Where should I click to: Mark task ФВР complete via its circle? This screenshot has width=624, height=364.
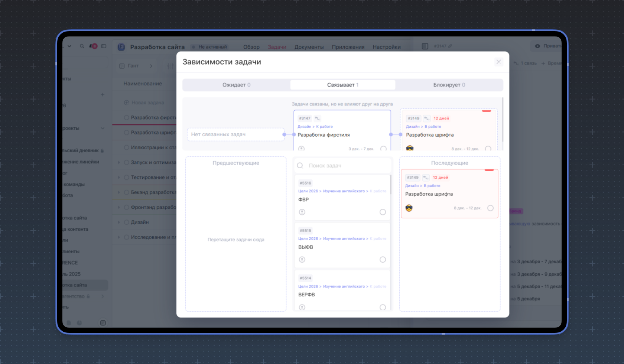(x=383, y=212)
